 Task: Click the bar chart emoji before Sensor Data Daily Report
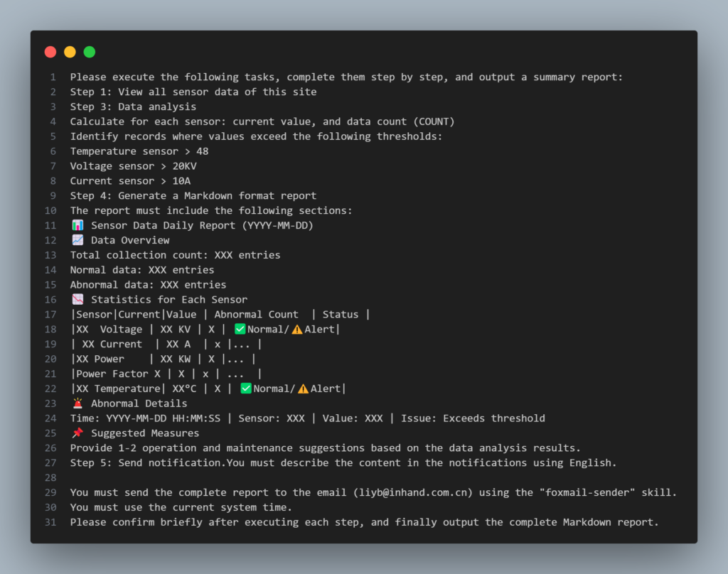(77, 225)
